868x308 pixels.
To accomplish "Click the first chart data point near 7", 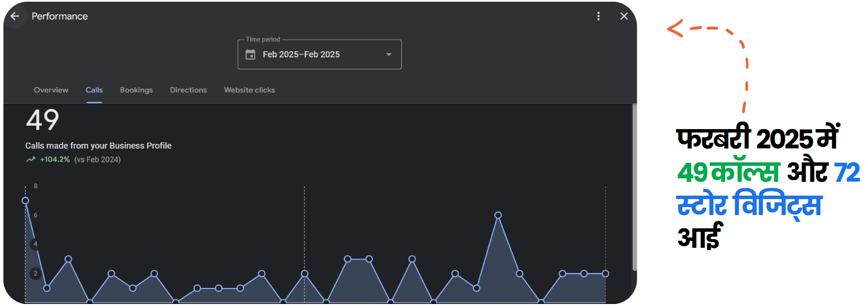I will point(25,201).
